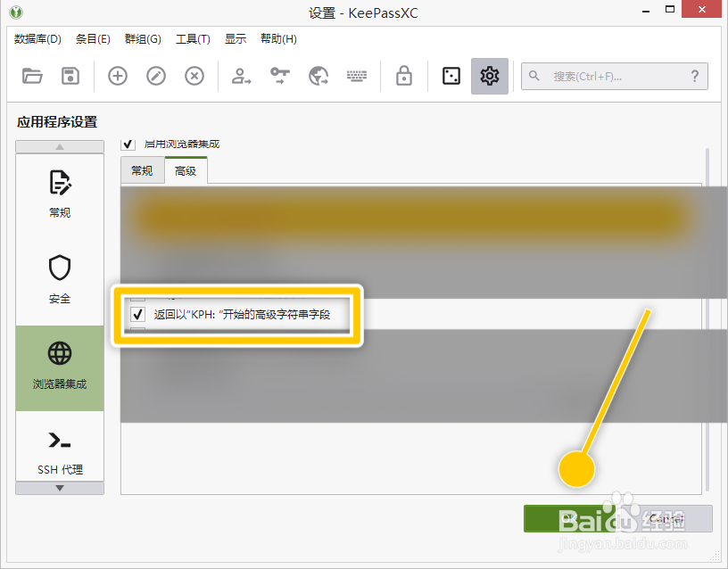Open a database using the folder icon

[x=33, y=76]
